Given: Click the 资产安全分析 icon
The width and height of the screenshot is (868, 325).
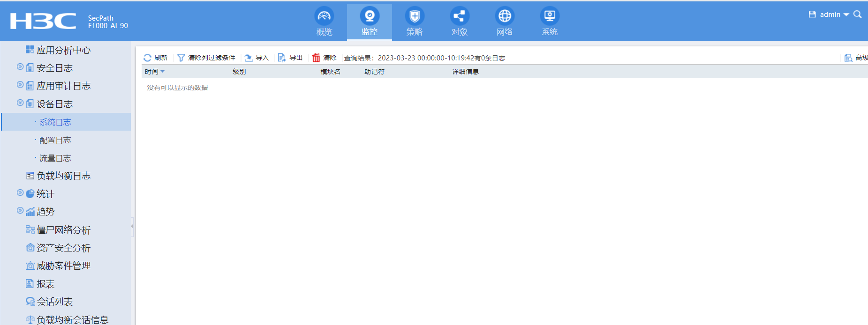Looking at the screenshot, I should (x=30, y=247).
